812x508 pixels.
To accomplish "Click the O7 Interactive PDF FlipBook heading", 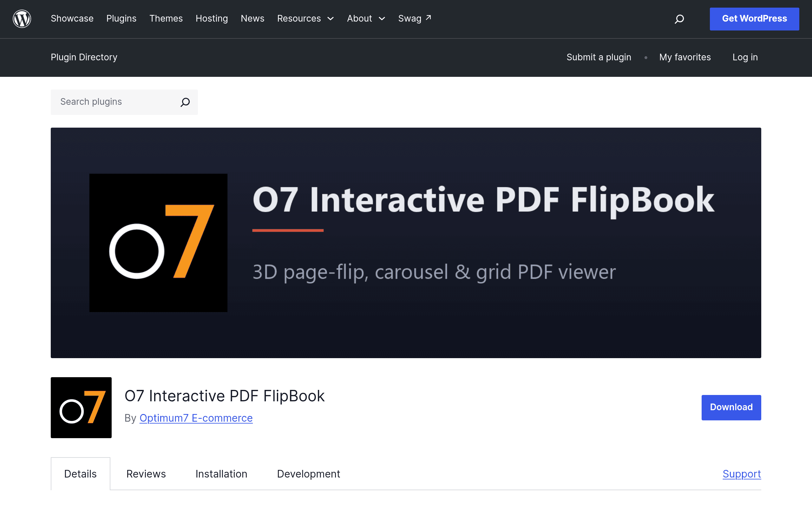I will click(225, 396).
